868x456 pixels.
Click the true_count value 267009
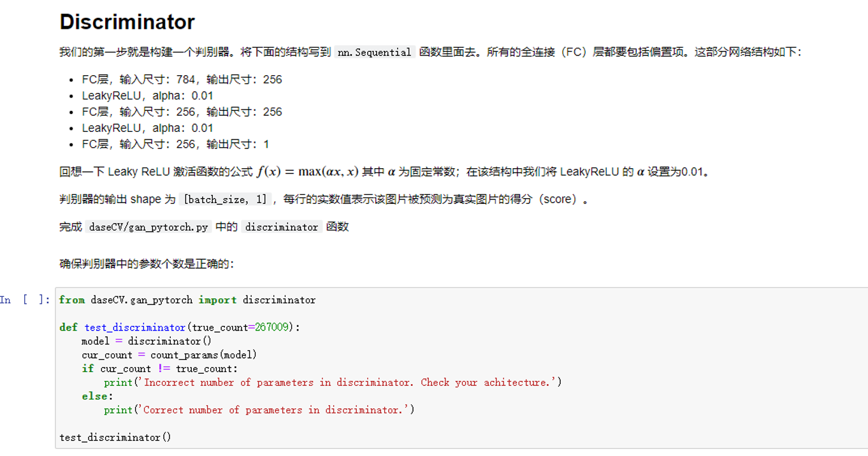click(x=272, y=327)
